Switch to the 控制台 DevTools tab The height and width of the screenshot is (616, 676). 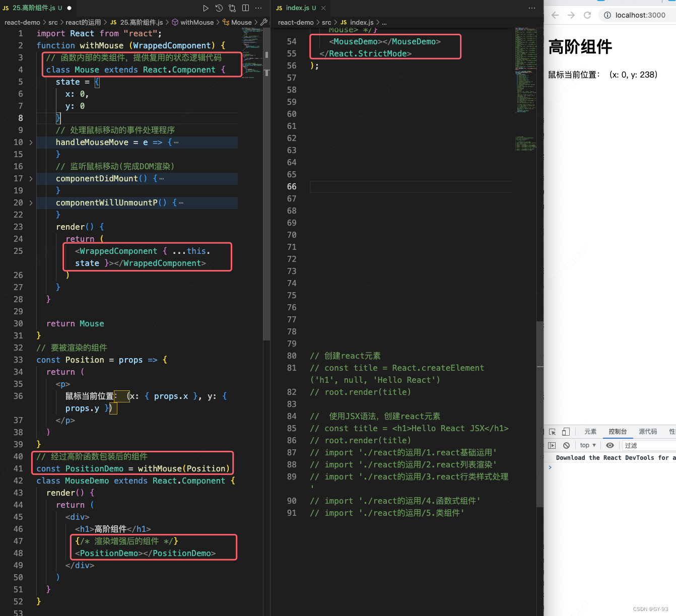pos(618,432)
